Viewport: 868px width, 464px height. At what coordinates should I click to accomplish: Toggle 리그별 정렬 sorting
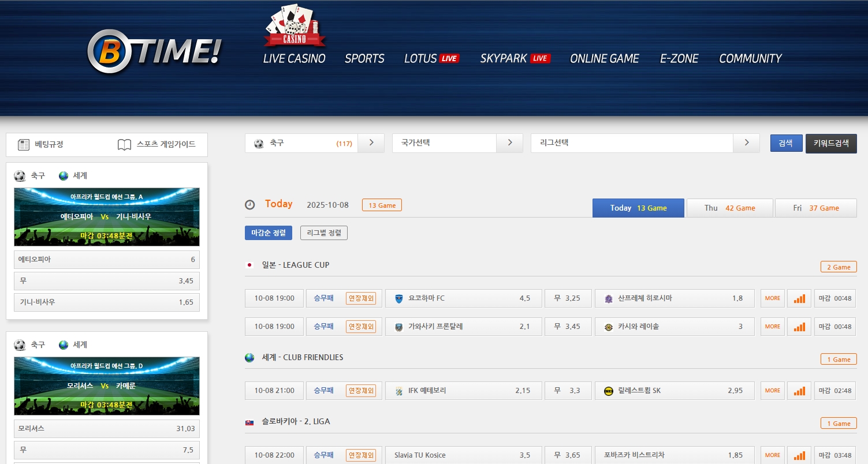[323, 233]
